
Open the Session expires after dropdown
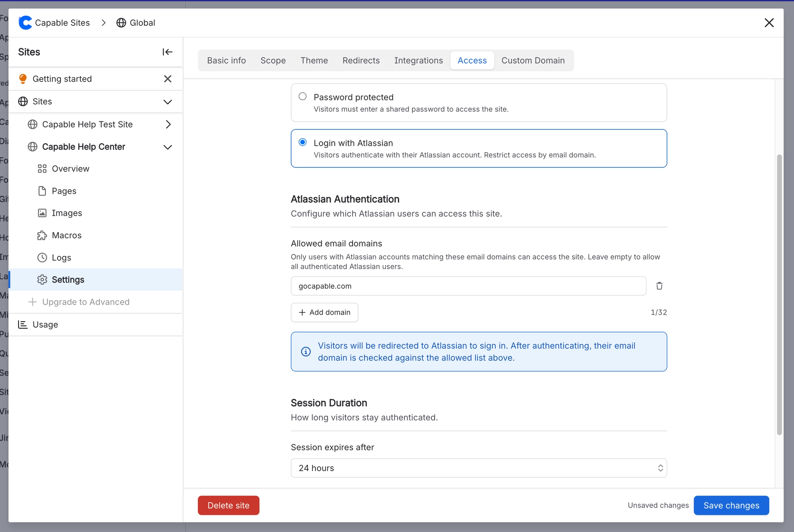479,468
